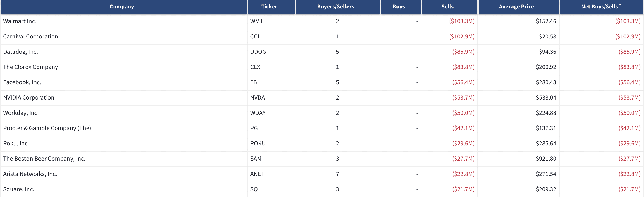
Task: Click Roku's $285.64 average price
Action: [x=546, y=143]
